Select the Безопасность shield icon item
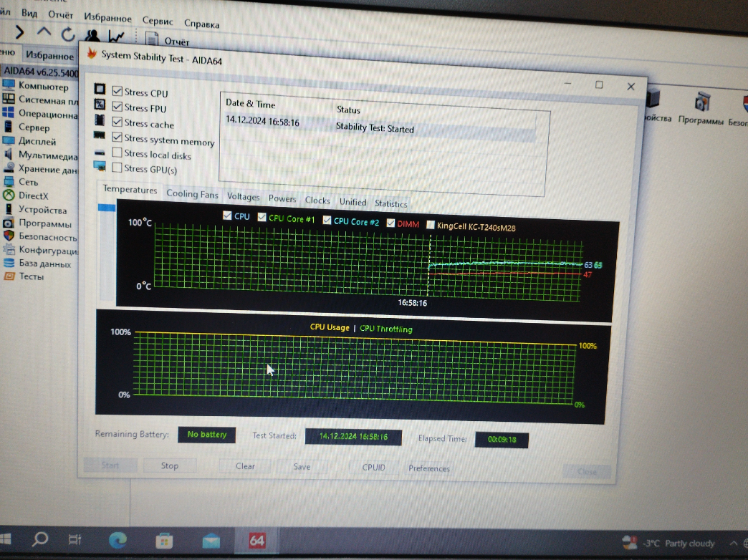Image resolution: width=748 pixels, height=560 pixels. (9, 236)
